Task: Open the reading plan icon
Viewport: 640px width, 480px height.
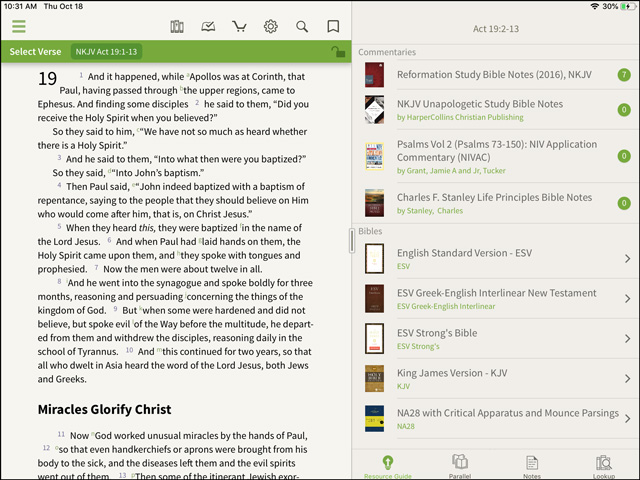Action: click(208, 27)
